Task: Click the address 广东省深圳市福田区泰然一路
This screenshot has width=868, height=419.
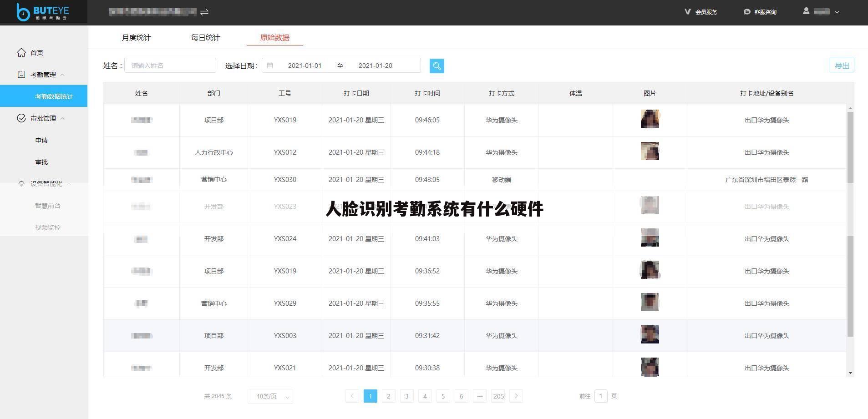Action: pyautogui.click(x=766, y=180)
